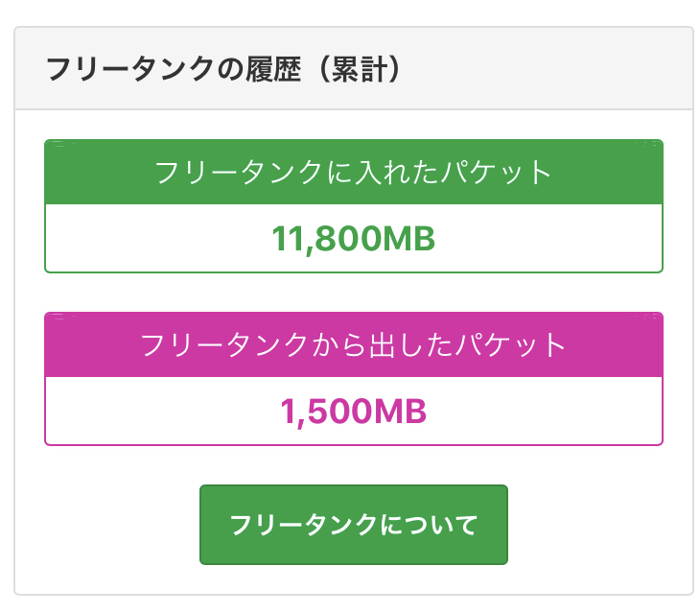Click the gray panel header bar
Screen dimensions: 700x613
coord(537,69)
